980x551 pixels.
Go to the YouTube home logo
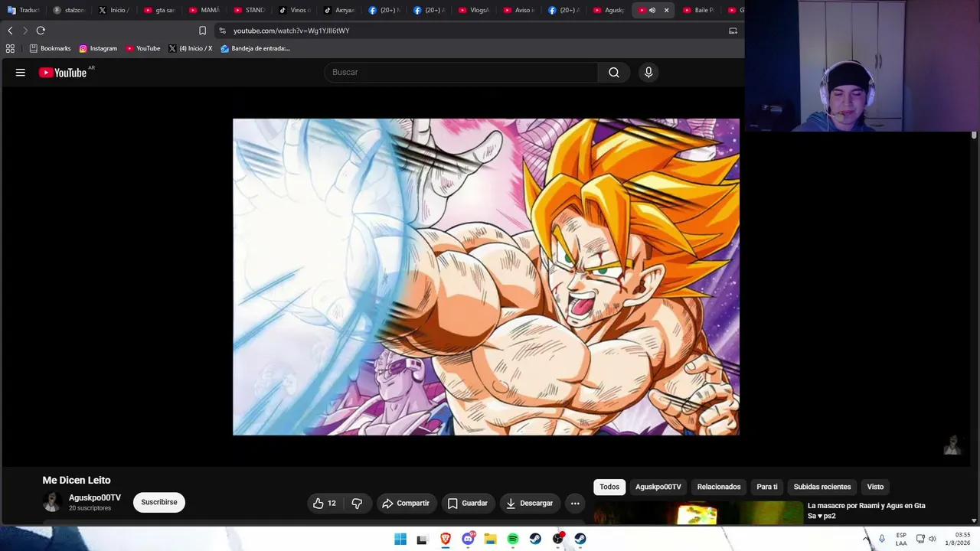pyautogui.click(x=63, y=73)
